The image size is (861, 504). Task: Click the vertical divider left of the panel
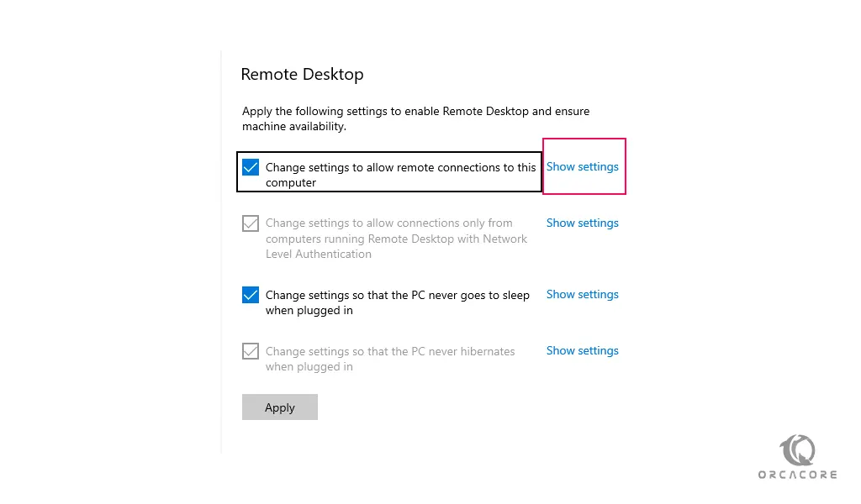221,252
